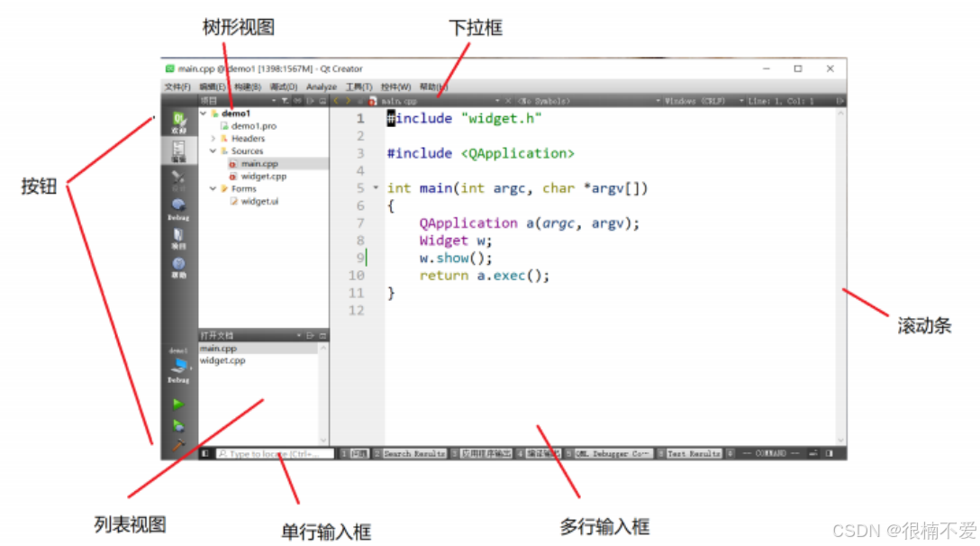Image resolution: width=980 pixels, height=546 pixels.
Task: Collapse the demo1 project node
Action: pyautogui.click(x=204, y=114)
